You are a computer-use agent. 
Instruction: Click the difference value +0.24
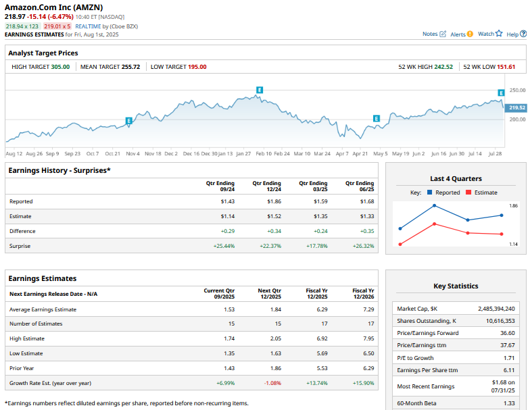click(320, 231)
